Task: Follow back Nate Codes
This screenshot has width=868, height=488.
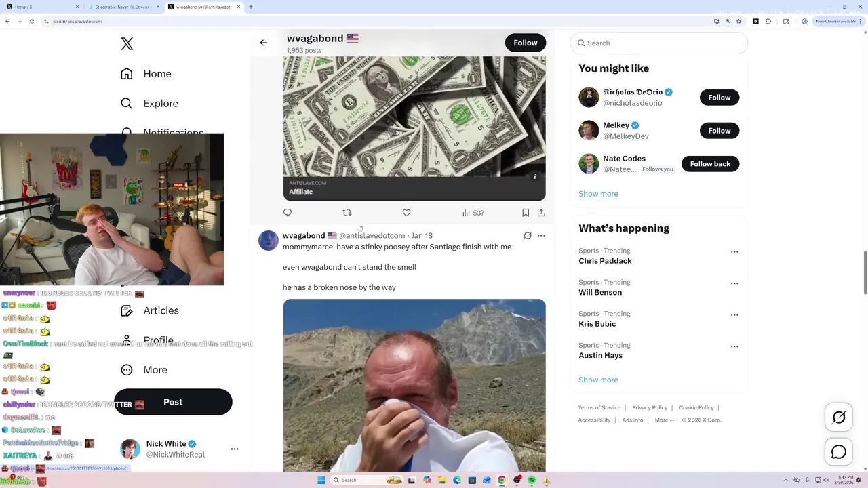Action: 710,164
